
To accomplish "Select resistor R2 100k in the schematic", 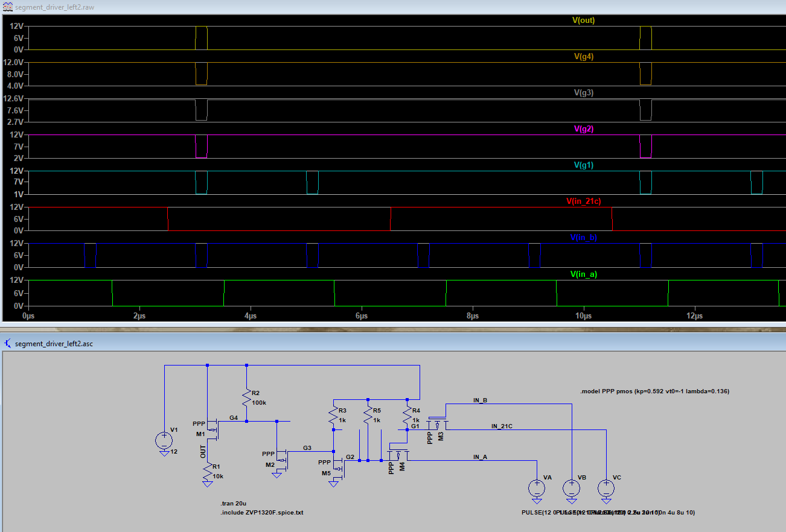I will [x=246, y=397].
